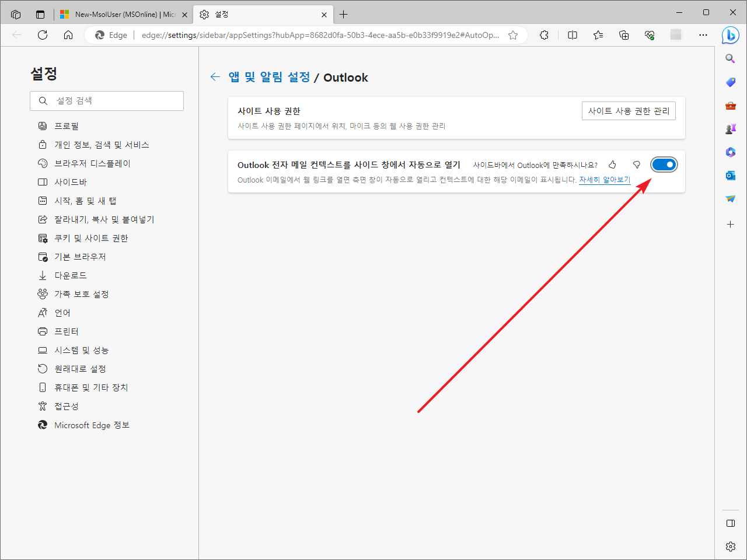Switch to New-MsolUser (MSOnline) tab
The height and width of the screenshot is (560, 747).
click(123, 15)
